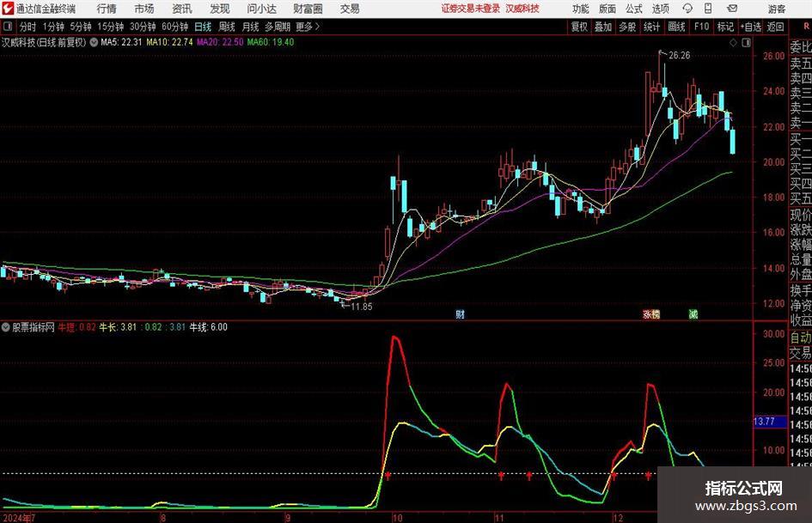This screenshot has height=523, width=812.
Task: Expand 更多 period options
Action: tap(308, 27)
